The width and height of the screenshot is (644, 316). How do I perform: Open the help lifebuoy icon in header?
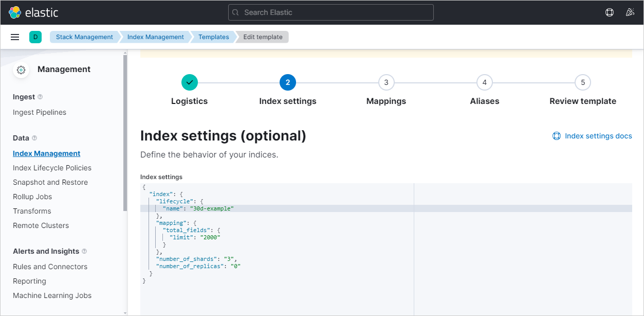coord(610,12)
